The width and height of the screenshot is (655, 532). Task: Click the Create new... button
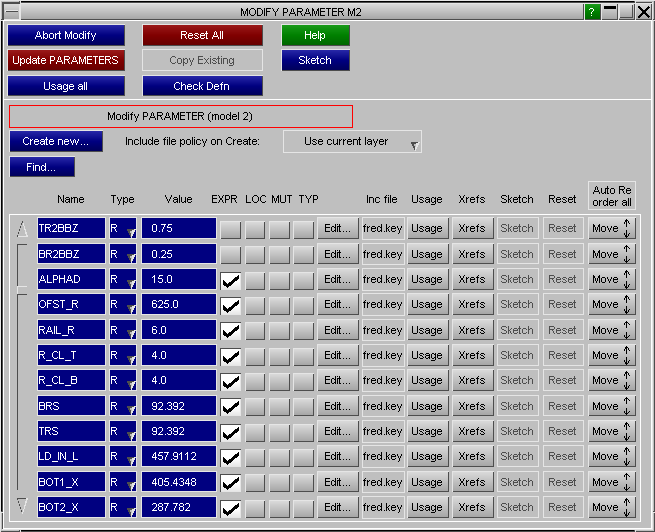[x=56, y=142]
